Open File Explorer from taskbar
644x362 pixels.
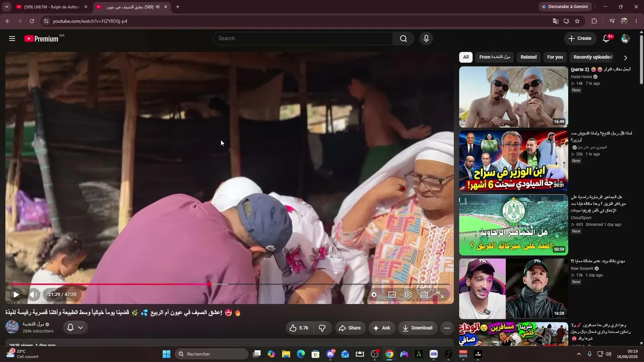pos(286,354)
